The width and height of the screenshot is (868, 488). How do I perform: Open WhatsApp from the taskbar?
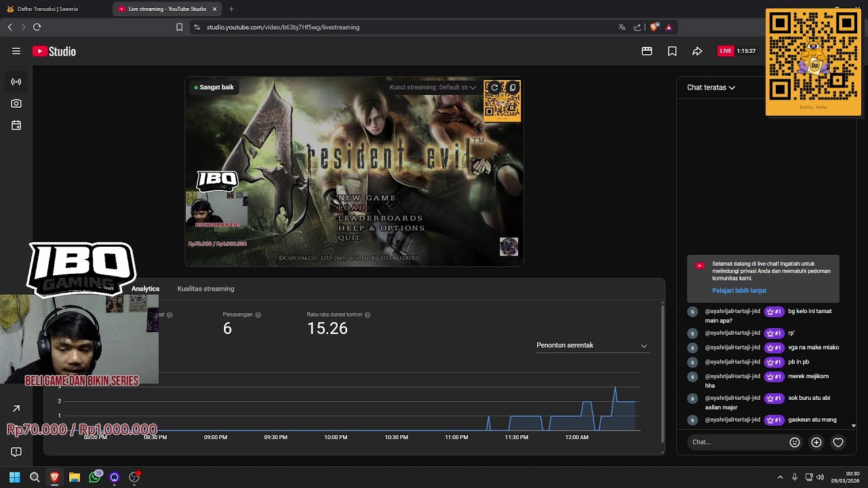[95, 477]
